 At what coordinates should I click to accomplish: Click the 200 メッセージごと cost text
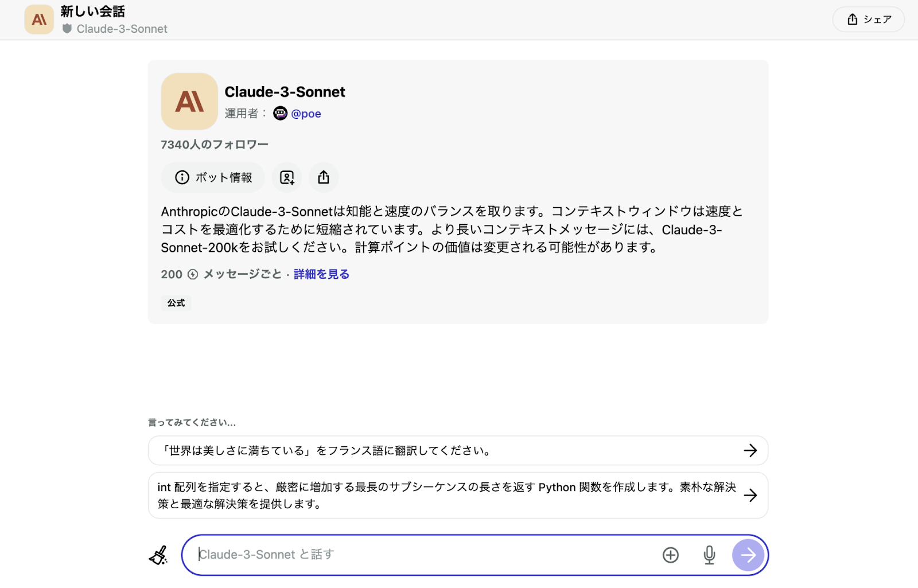(x=221, y=274)
